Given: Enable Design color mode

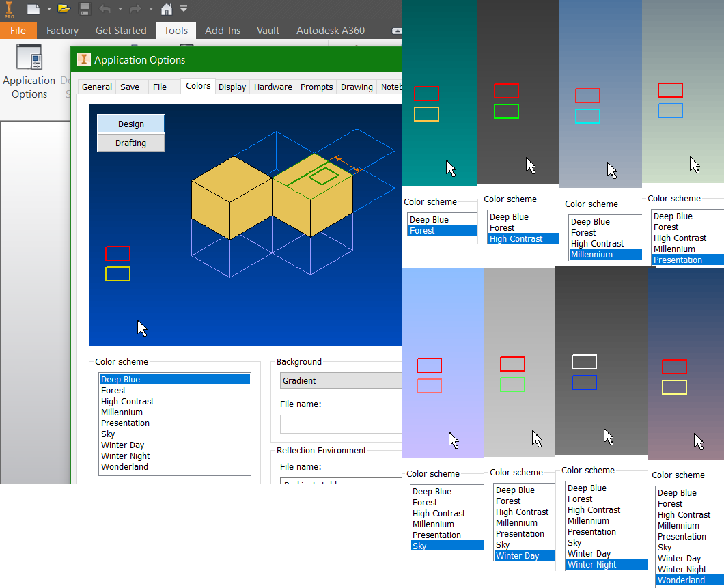Looking at the screenshot, I should coord(130,124).
